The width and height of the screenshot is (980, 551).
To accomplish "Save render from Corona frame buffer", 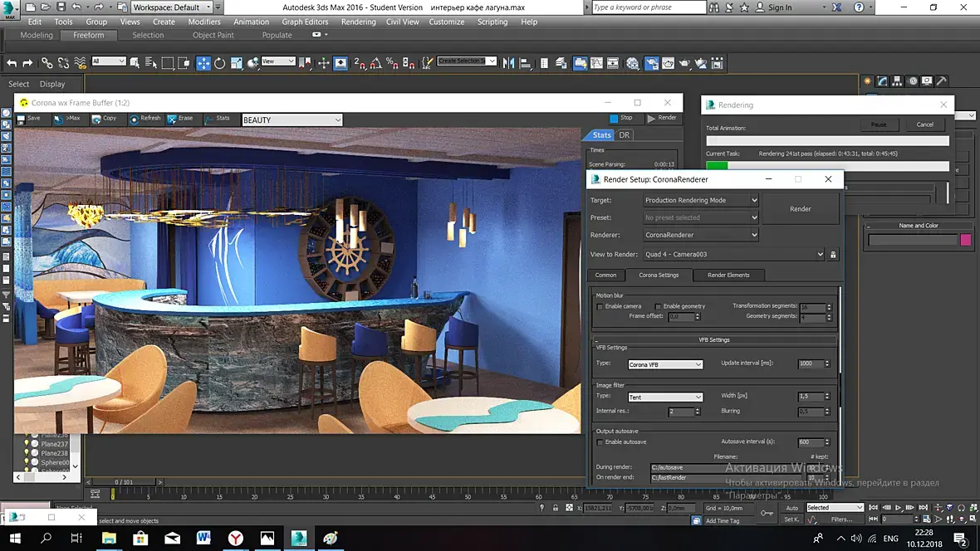I will (x=28, y=119).
